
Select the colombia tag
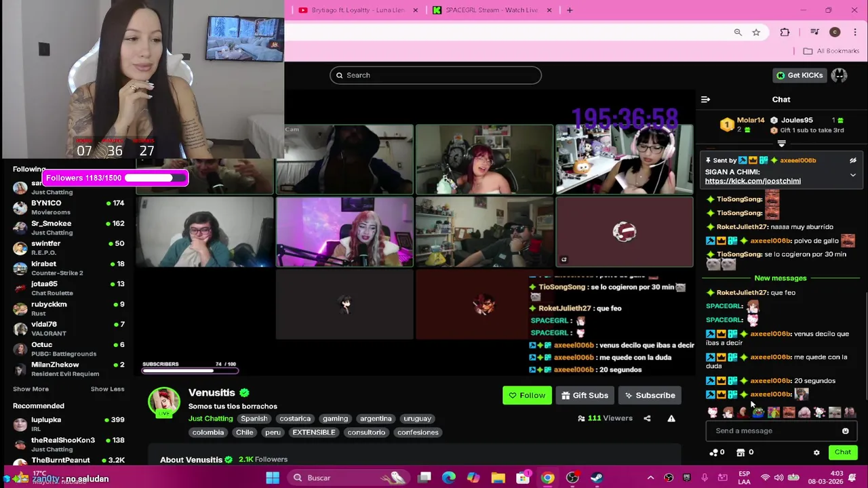pyautogui.click(x=208, y=432)
